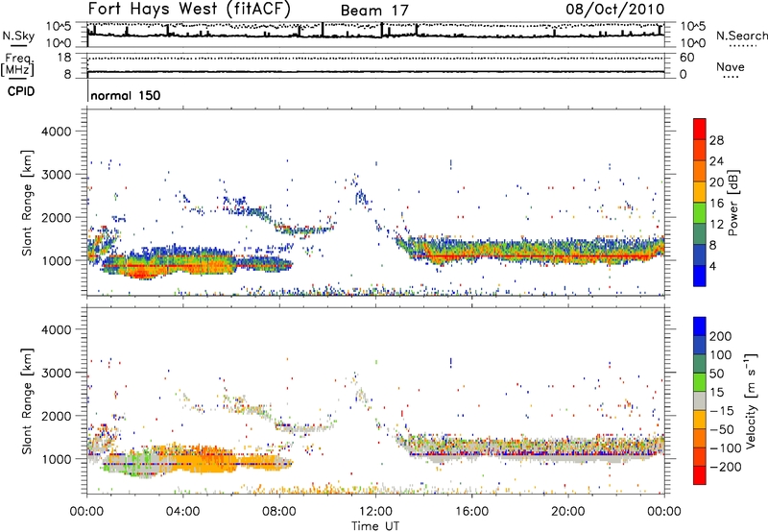768x532 pixels.
Task: Click the '16:00' time tick label
Action: [x=471, y=512]
